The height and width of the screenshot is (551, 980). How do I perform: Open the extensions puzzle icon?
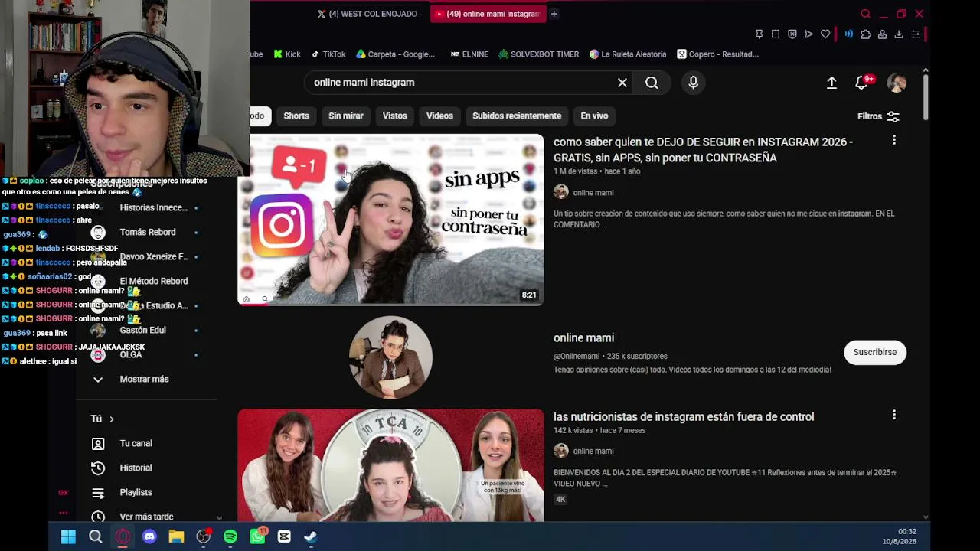coord(866,34)
